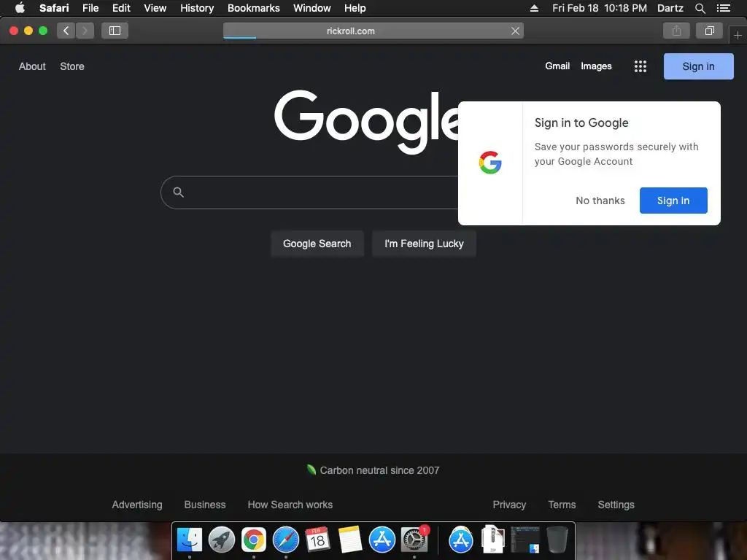747x560 pixels.
Task: Open the Window menu
Action: (x=311, y=8)
